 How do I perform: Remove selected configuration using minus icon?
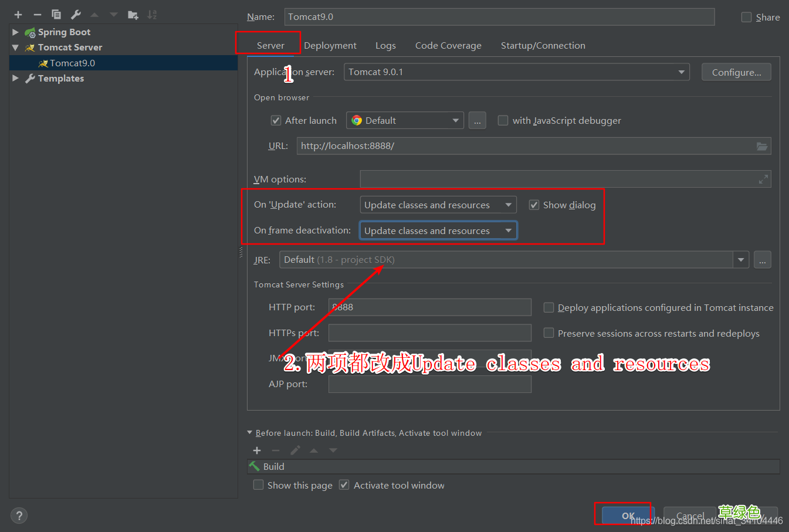point(36,14)
